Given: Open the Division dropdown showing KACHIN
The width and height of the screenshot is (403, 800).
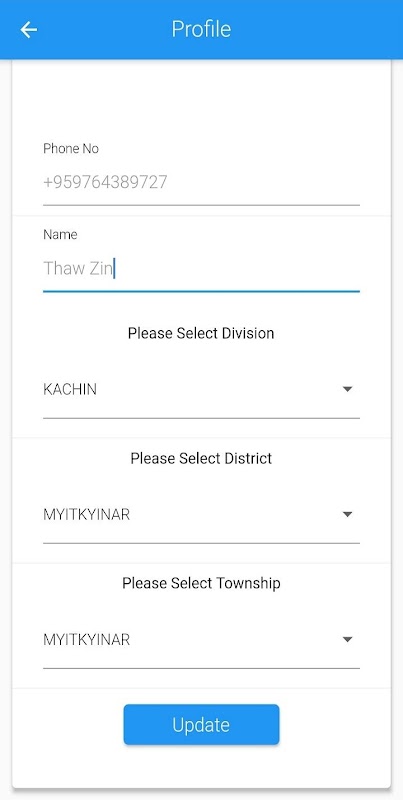Looking at the screenshot, I should tap(201, 390).
